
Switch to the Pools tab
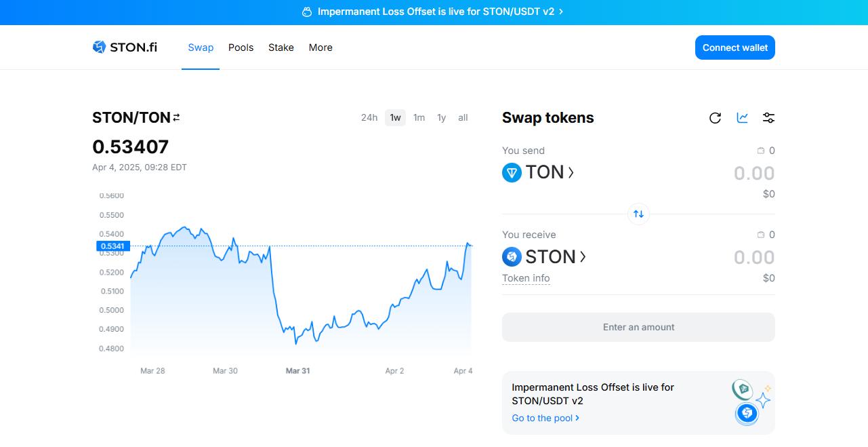[x=241, y=47]
